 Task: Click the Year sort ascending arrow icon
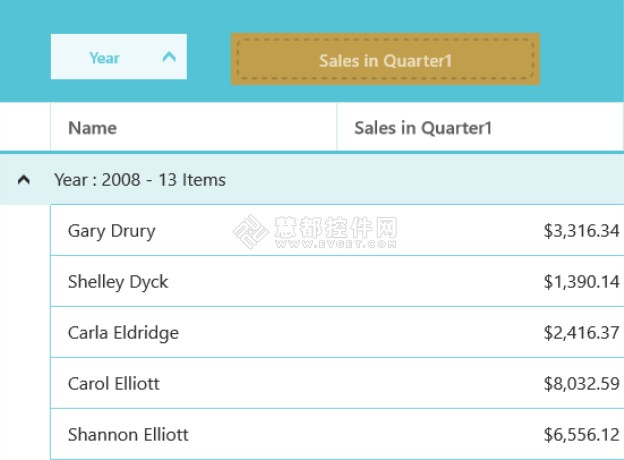click(x=169, y=57)
